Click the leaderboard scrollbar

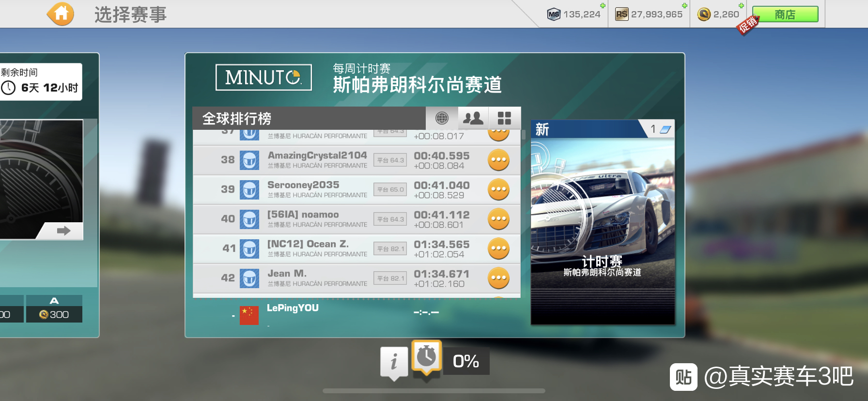point(524,134)
